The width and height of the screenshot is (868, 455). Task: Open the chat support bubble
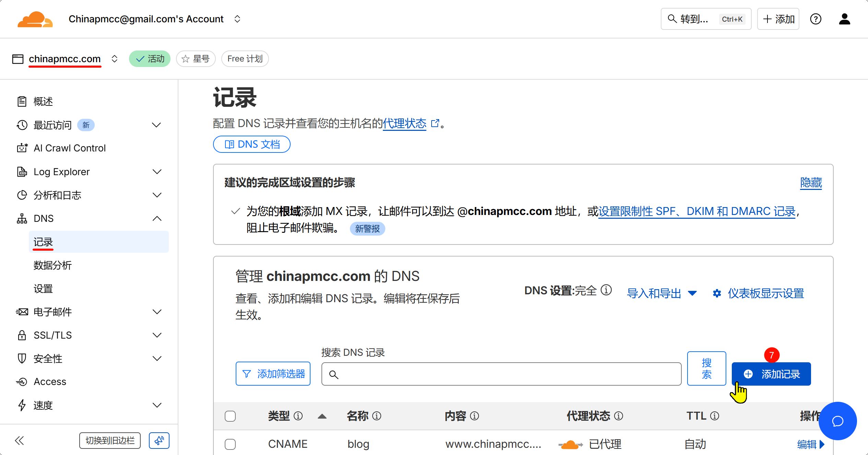(x=837, y=421)
